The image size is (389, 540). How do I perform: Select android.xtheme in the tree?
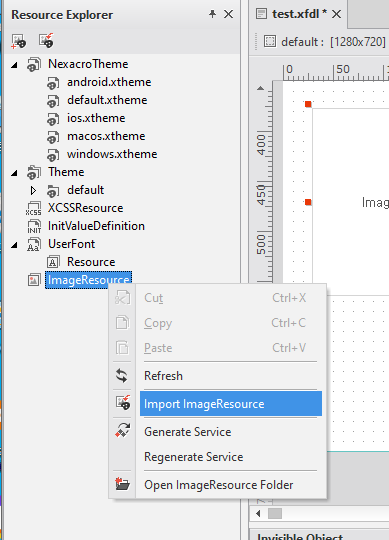pyautogui.click(x=109, y=82)
